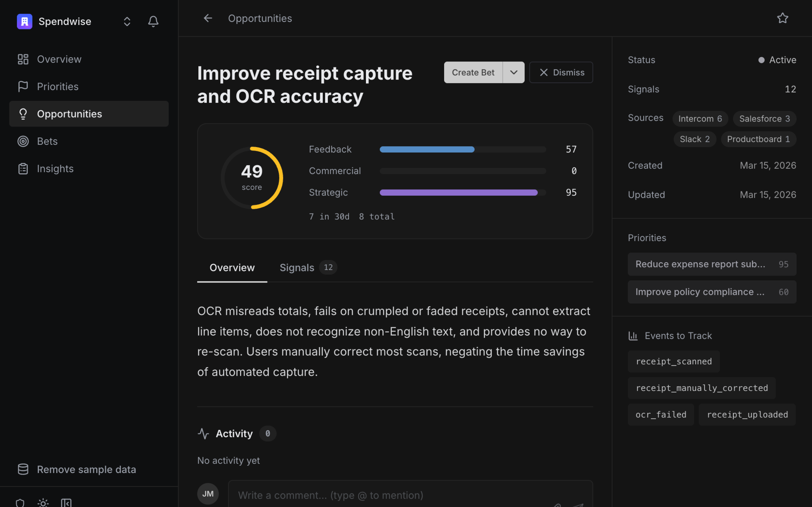
Task: Click the Create Bet button
Action: coord(473,72)
